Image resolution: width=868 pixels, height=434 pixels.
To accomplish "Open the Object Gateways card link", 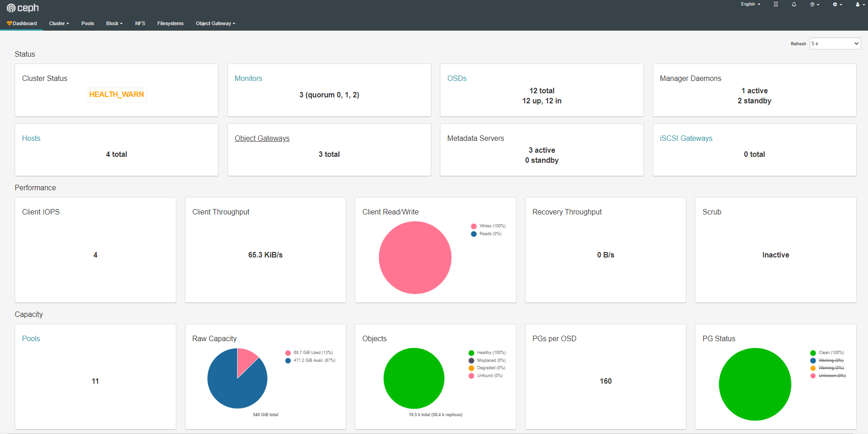I will tap(262, 138).
